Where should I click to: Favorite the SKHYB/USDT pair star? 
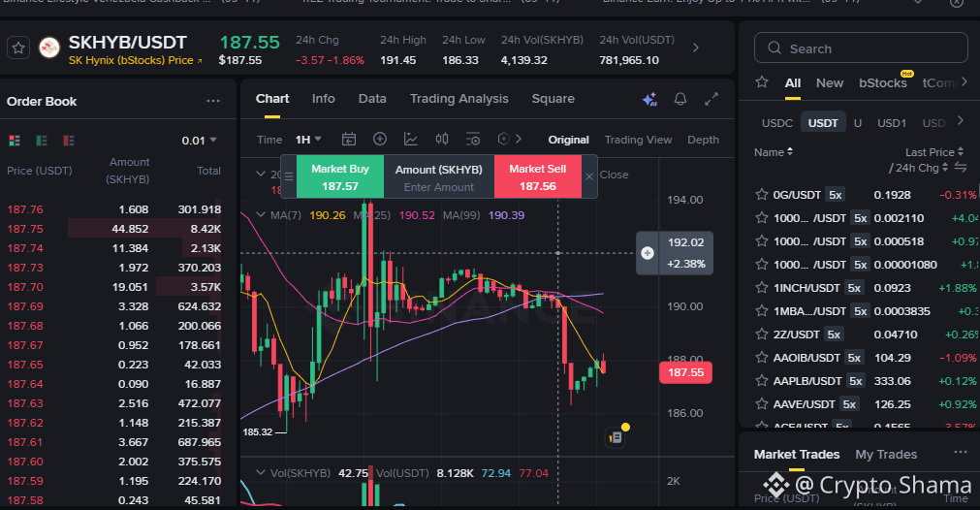pyautogui.click(x=18, y=48)
